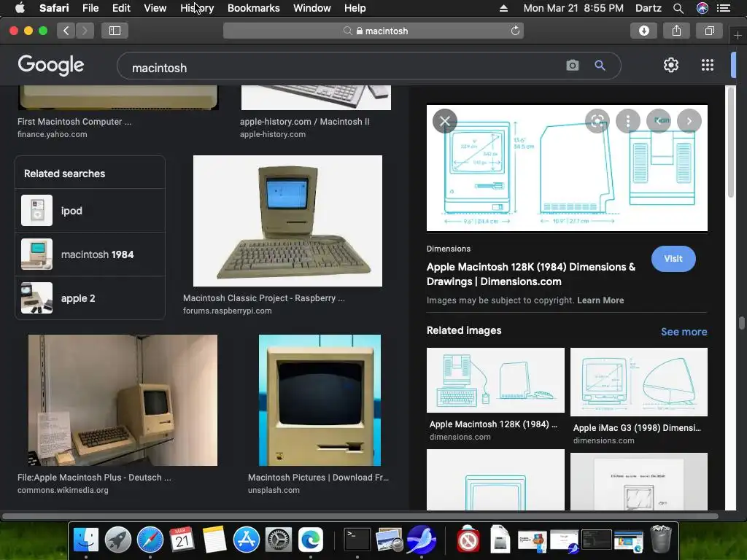The width and height of the screenshot is (747, 560).
Task: Click the Dartz user name in menu bar
Action: [x=648, y=8]
